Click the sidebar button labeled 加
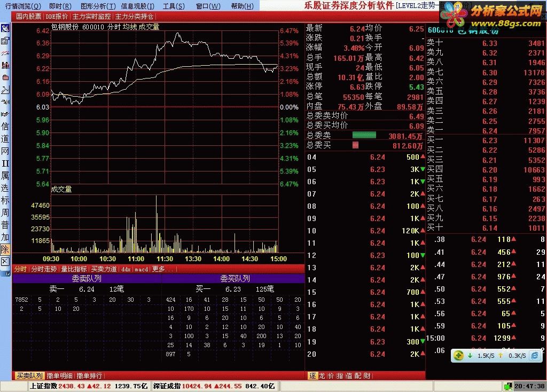 tap(5, 237)
